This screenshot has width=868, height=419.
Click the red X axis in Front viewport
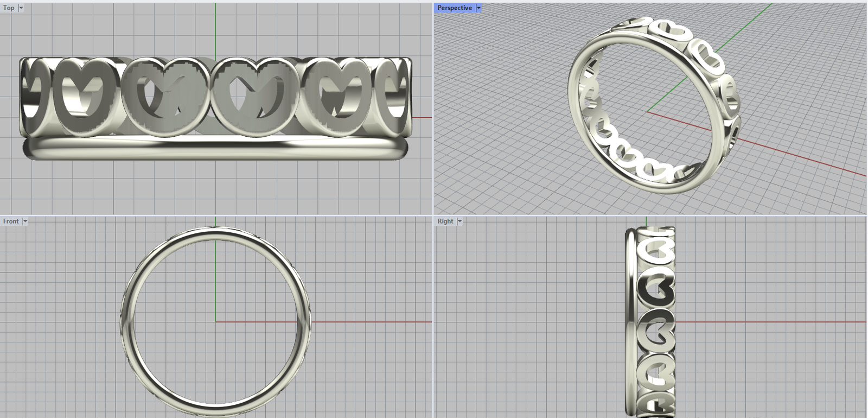[x=369, y=322]
